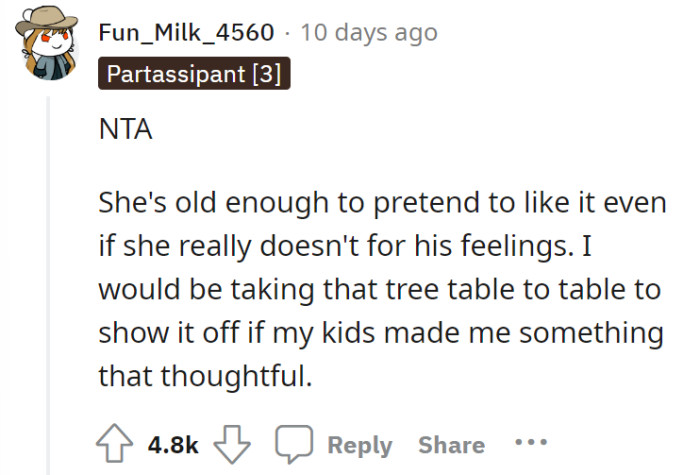
Task: Click the line starting 'show it off'
Action: [x=380, y=333]
